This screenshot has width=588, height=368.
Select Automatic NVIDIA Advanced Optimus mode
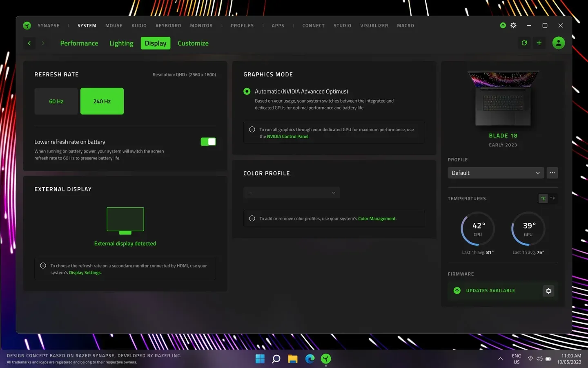click(247, 91)
